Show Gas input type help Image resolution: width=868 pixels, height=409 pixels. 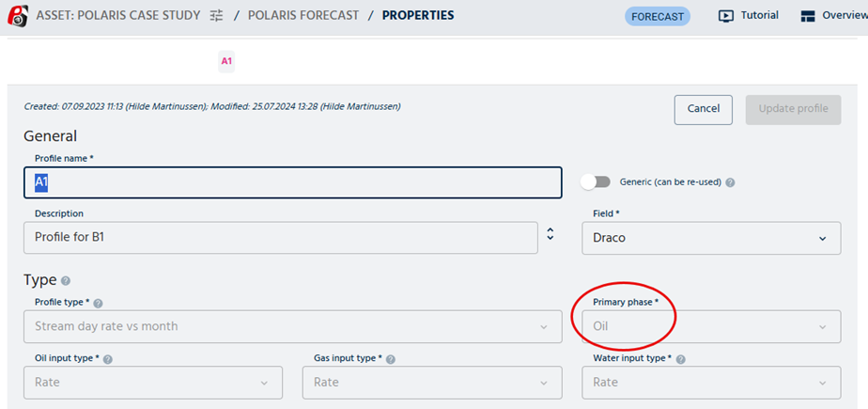391,359
